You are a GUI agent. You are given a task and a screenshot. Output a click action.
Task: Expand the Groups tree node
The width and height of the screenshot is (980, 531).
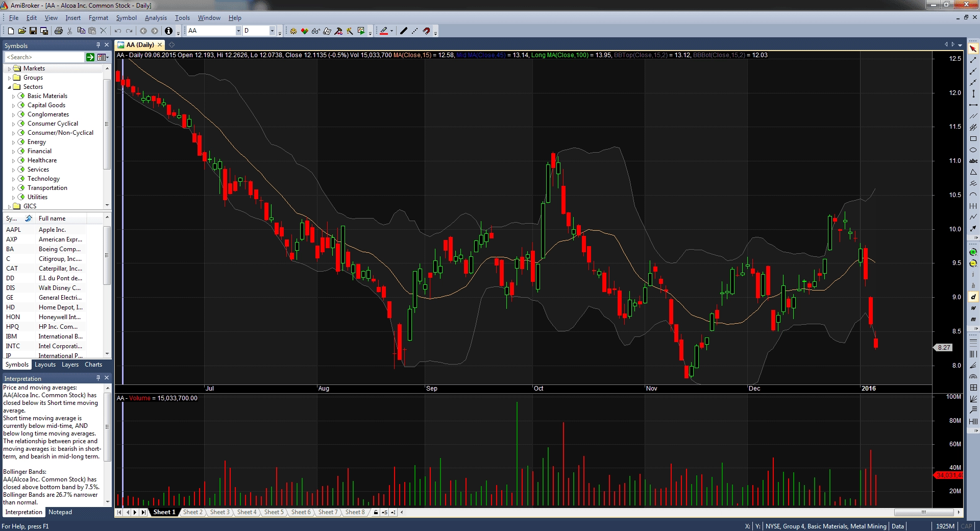(x=9, y=78)
